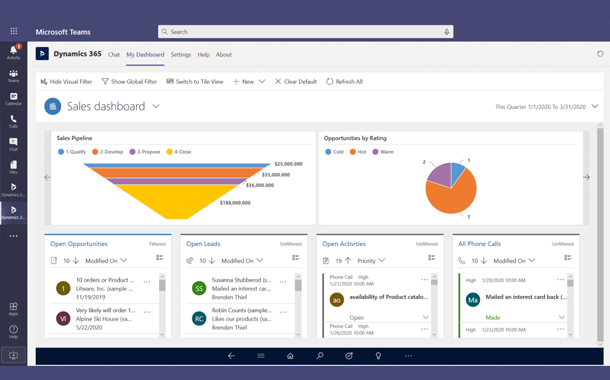Image resolution: width=610 pixels, height=380 pixels.
Task: Toggle the Open Opportunities sort direction arrow
Action: (76, 261)
